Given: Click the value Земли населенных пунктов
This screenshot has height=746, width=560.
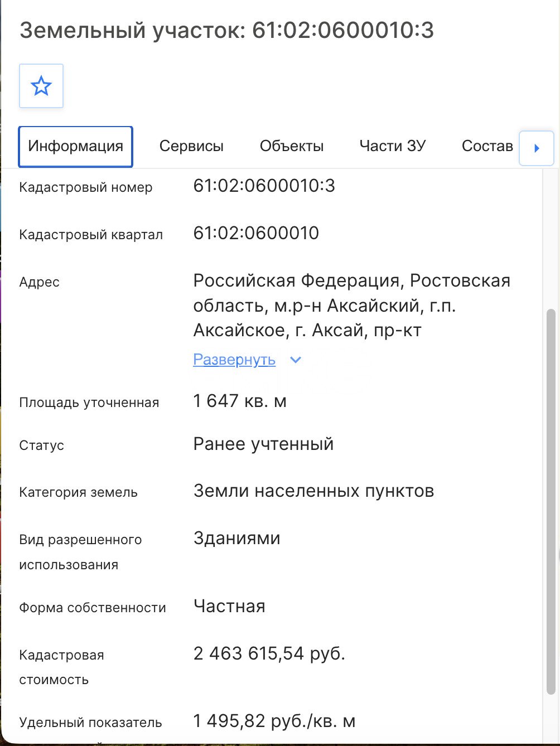Looking at the screenshot, I should (313, 491).
